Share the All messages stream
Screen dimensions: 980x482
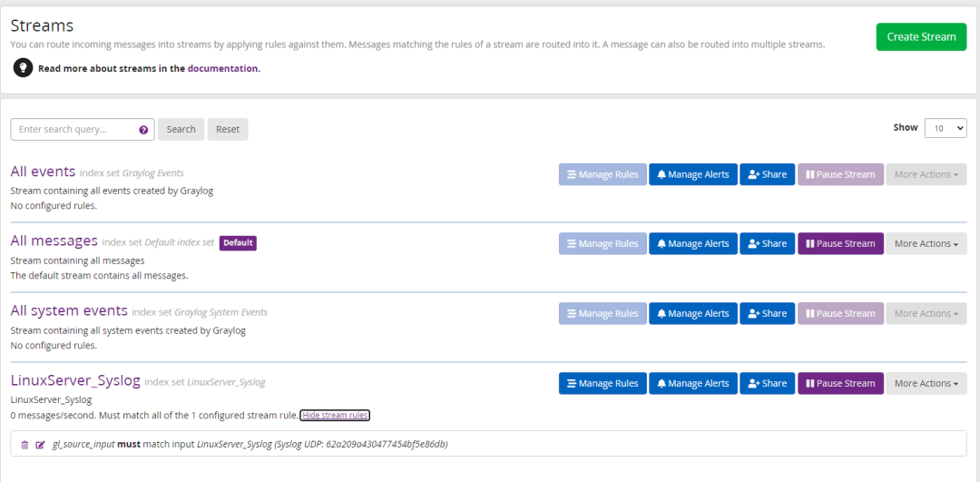tap(768, 244)
